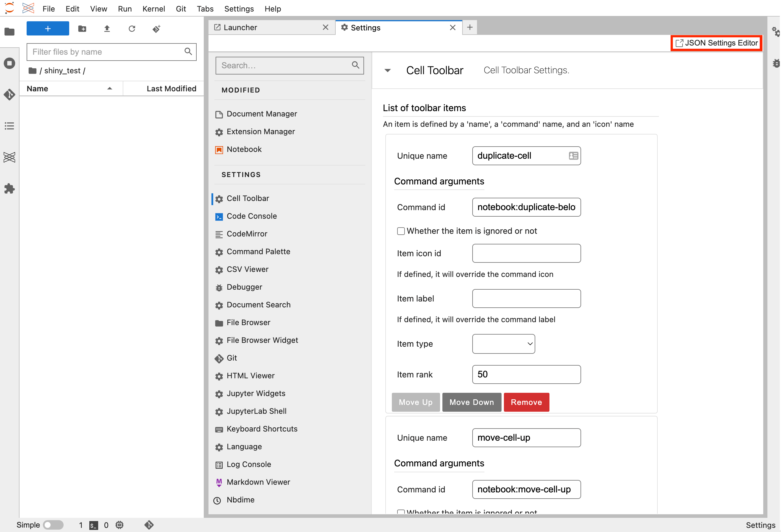The width and height of the screenshot is (781, 532).
Task: Open the Kernel menu
Action: click(153, 9)
